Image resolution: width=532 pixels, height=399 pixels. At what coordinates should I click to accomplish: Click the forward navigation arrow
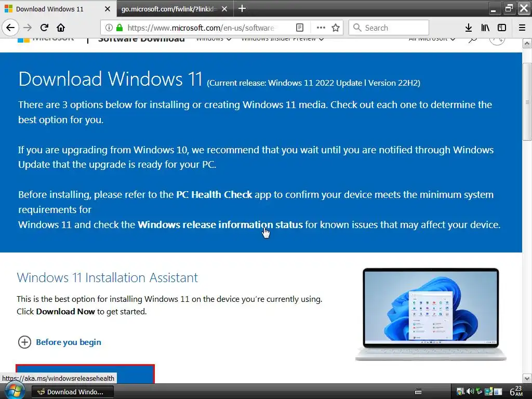click(28, 28)
